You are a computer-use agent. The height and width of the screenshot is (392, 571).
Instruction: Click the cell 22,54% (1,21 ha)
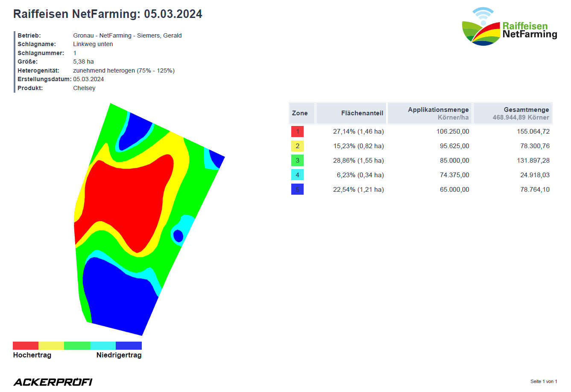coord(358,190)
